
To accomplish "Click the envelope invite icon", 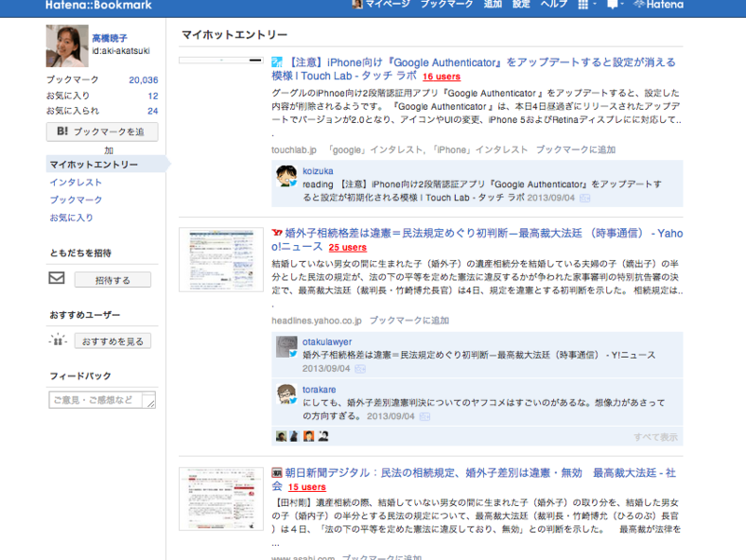I will pyautogui.click(x=57, y=278).
